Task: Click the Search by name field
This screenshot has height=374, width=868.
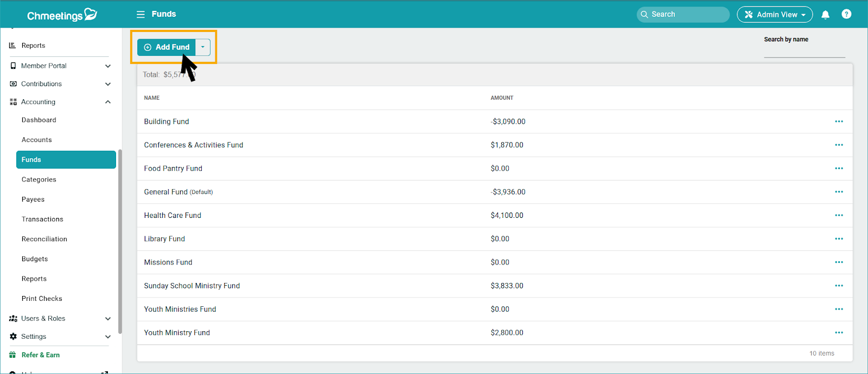Action: (804, 51)
